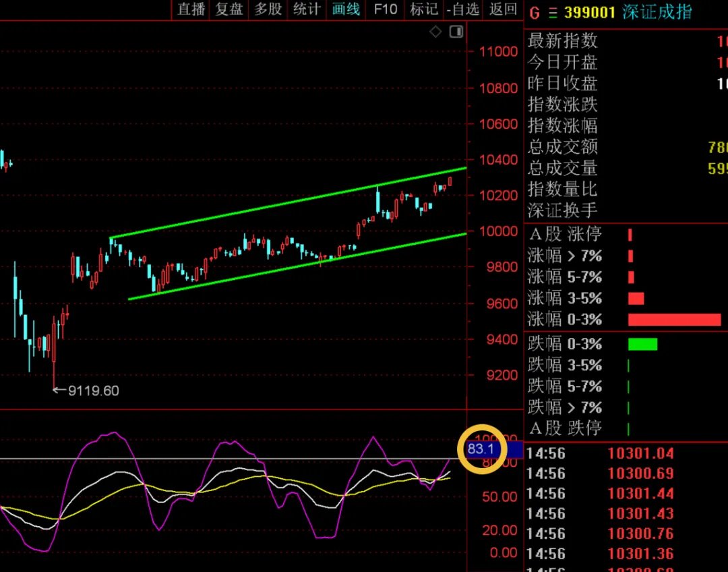Click the A股 跌停 label
The width and height of the screenshot is (728, 572).
click(566, 428)
